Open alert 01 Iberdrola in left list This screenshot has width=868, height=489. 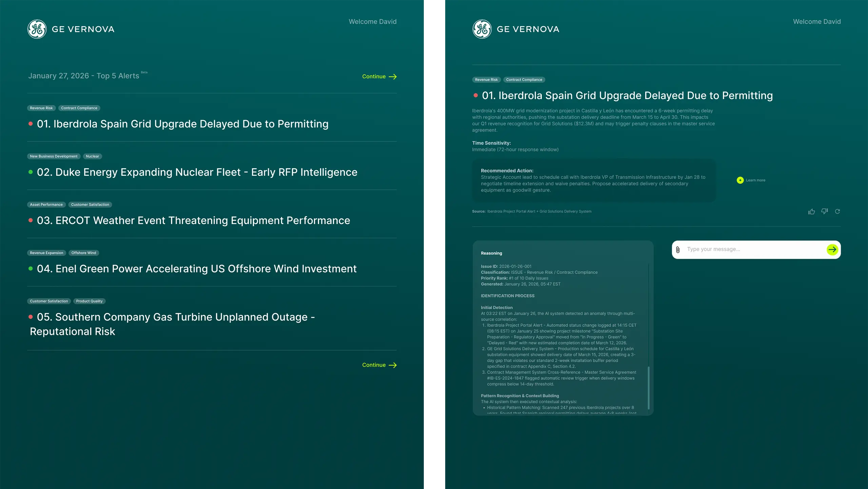182,124
